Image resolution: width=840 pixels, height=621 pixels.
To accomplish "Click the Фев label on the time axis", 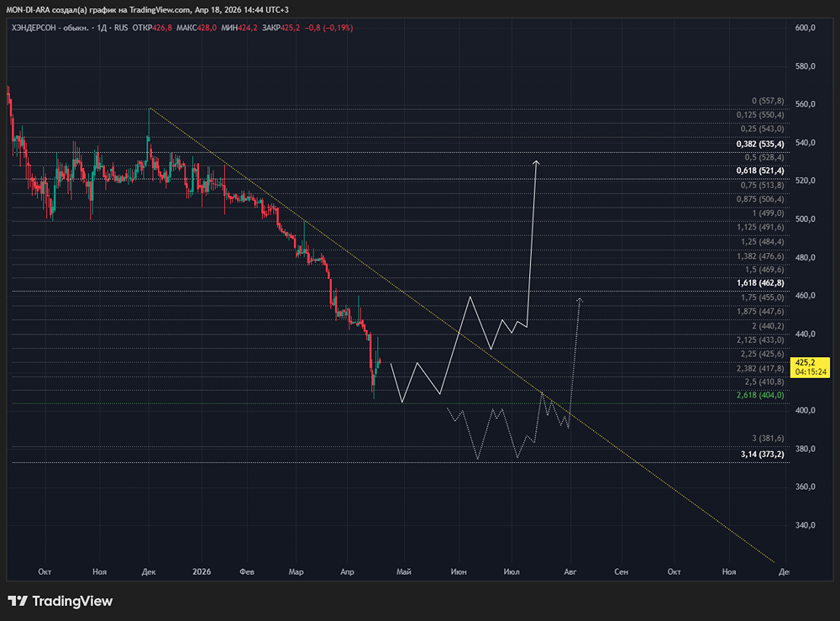I will 247,571.
